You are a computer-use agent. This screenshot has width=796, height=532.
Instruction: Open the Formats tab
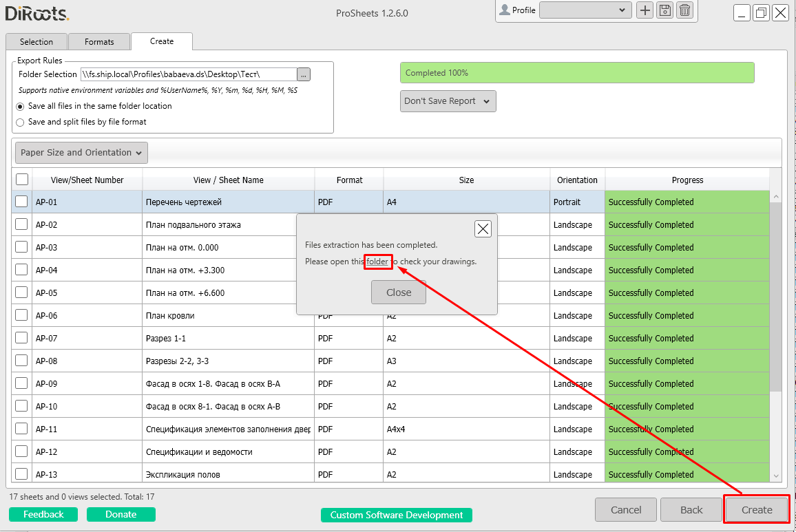click(x=99, y=41)
